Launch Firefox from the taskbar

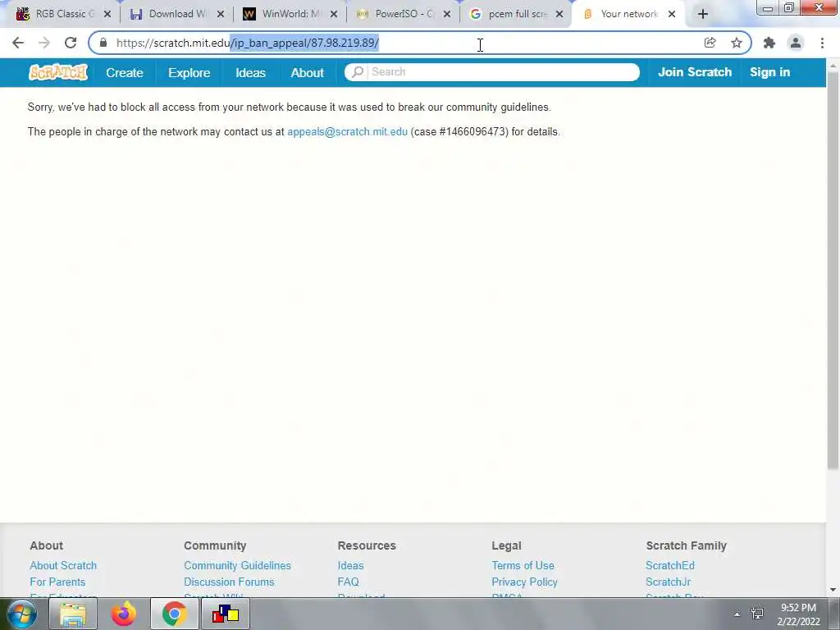coord(124,614)
